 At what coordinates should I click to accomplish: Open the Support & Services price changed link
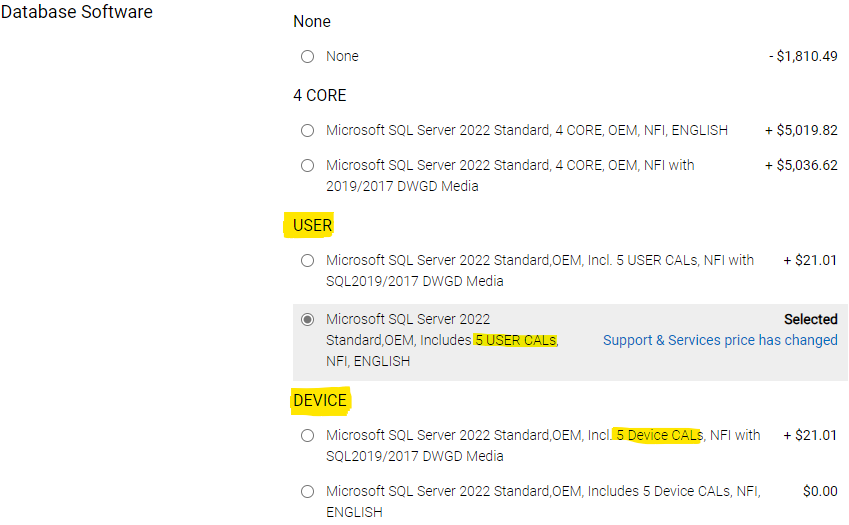pyautogui.click(x=720, y=340)
